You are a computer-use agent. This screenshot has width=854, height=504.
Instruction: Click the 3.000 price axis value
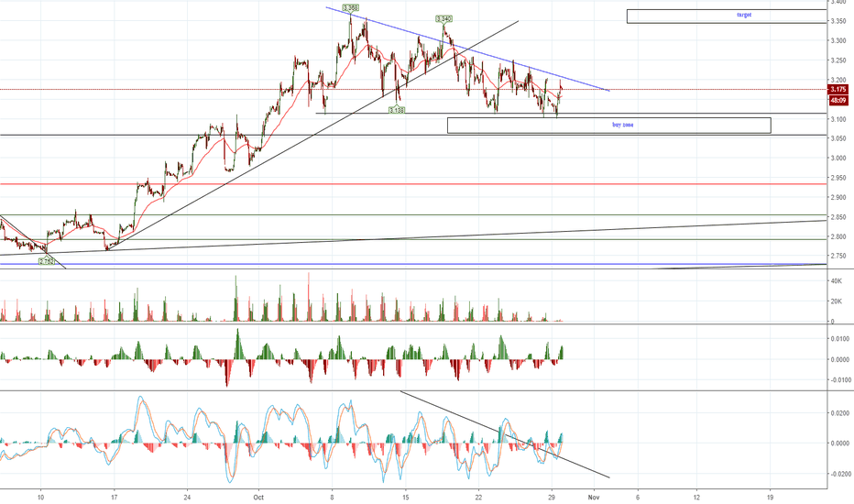click(x=838, y=159)
